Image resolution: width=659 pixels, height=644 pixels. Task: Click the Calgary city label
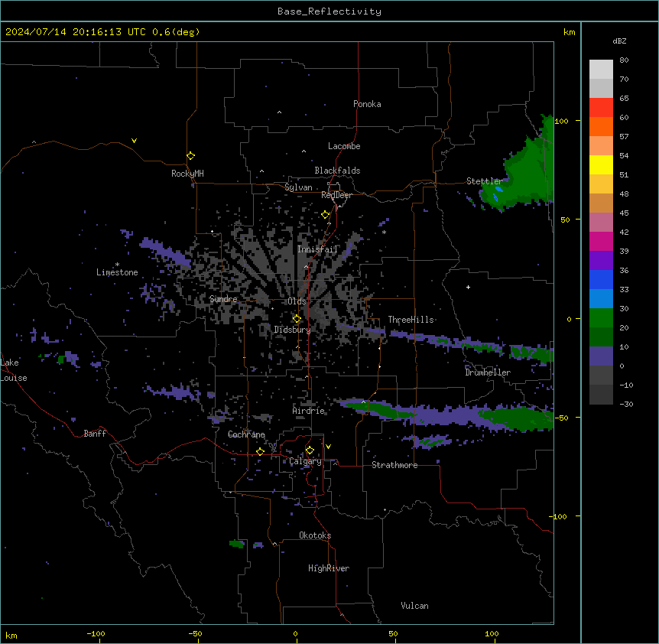tap(305, 461)
